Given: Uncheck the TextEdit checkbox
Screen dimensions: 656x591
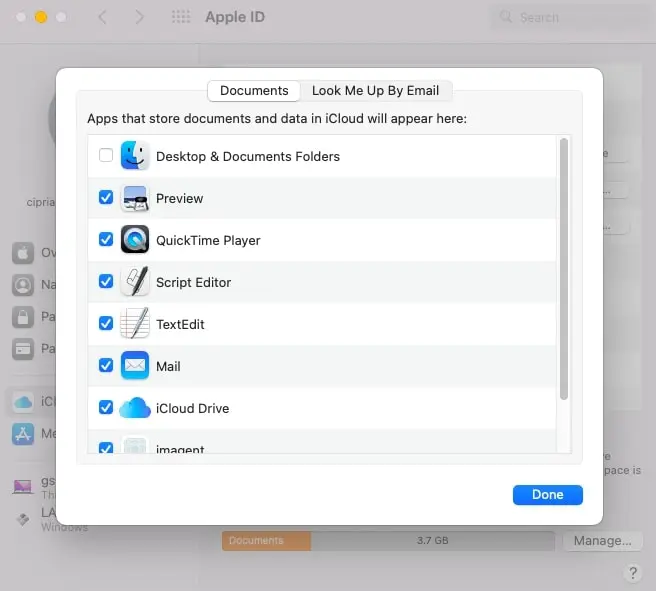Looking at the screenshot, I should pyautogui.click(x=106, y=323).
